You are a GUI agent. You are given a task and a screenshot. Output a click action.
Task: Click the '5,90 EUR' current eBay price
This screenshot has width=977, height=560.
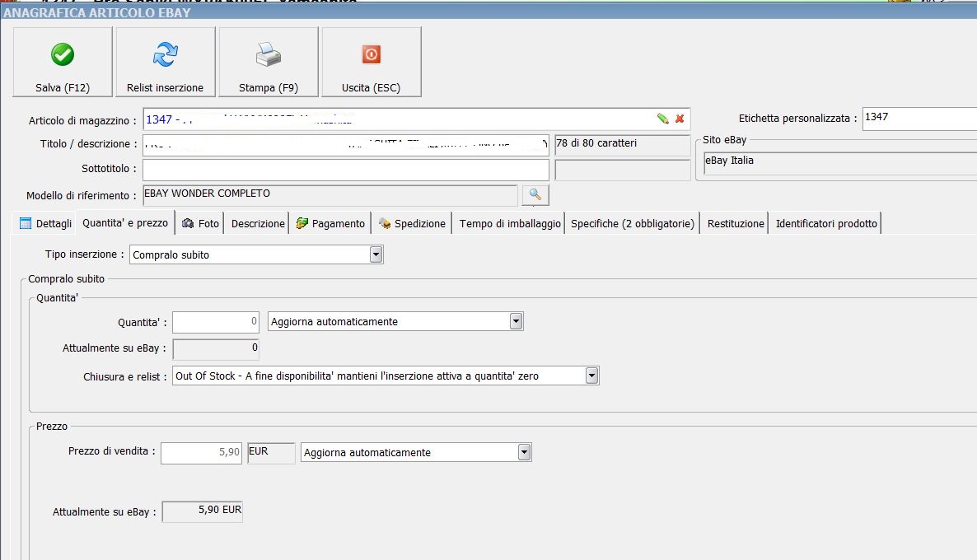(x=202, y=511)
